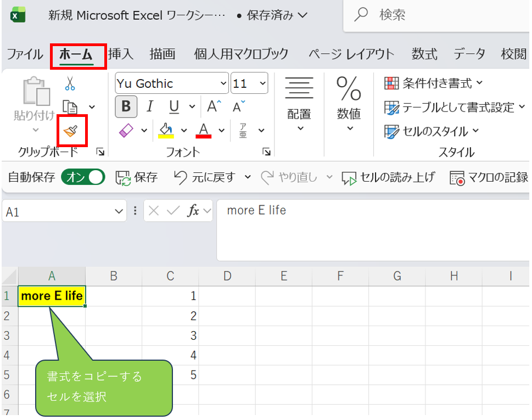Toggle the Bold button
This screenshot has height=420, width=532.
click(x=126, y=107)
